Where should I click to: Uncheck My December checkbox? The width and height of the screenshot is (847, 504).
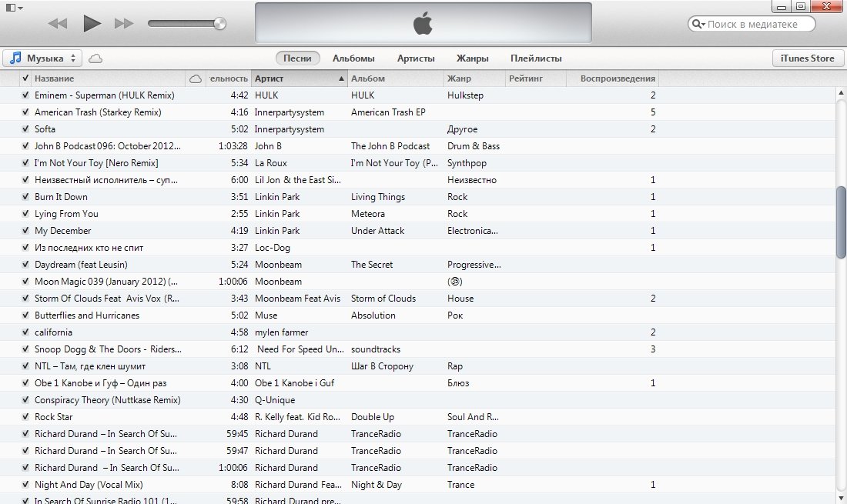tap(25, 230)
